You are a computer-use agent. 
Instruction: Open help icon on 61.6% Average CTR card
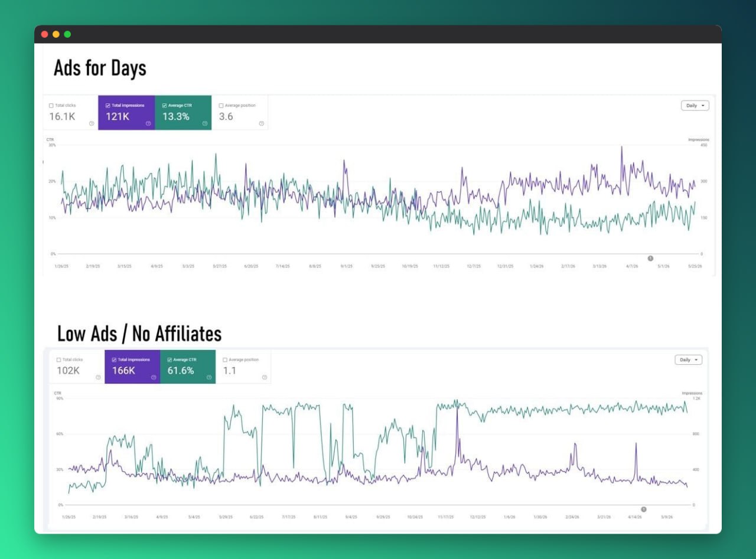(209, 377)
